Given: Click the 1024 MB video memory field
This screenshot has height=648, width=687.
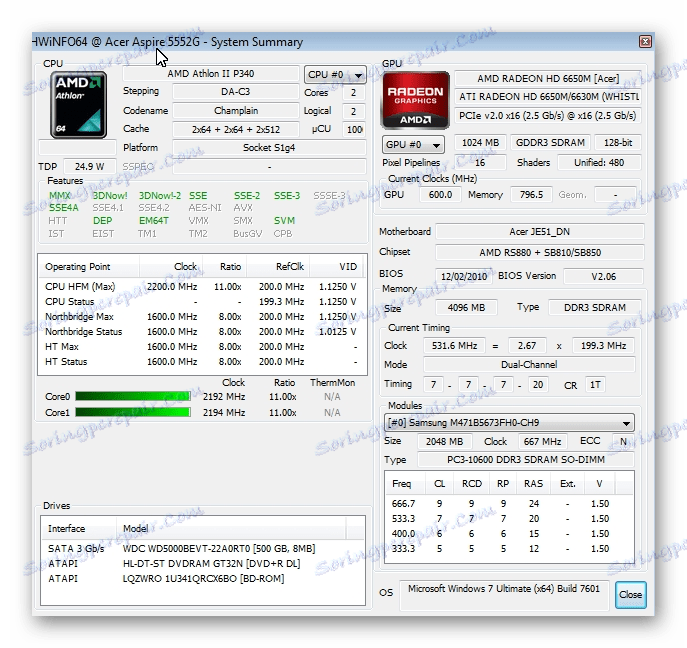Looking at the screenshot, I should click(481, 142).
